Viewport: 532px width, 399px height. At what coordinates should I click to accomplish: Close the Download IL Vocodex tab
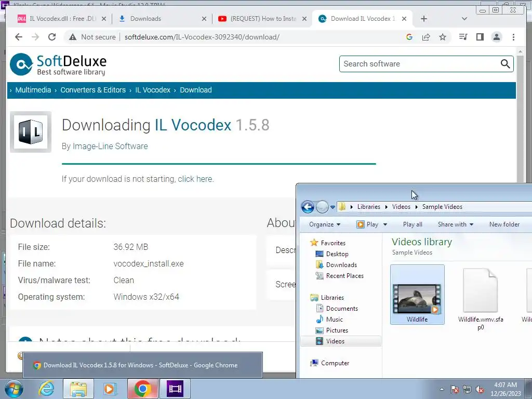click(x=404, y=19)
